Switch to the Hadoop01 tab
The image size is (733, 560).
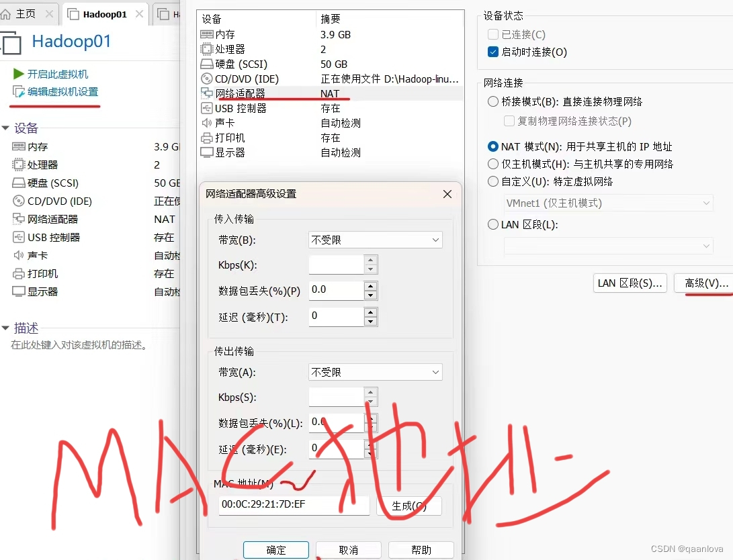pos(105,14)
